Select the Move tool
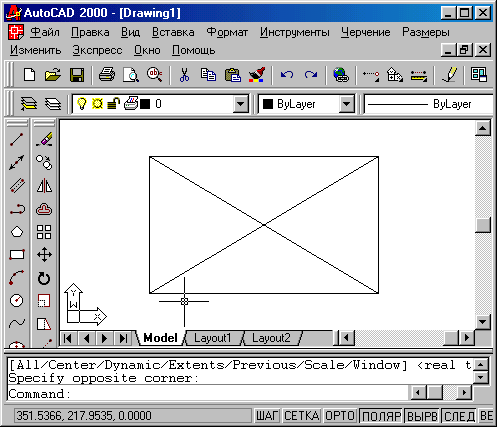 44,255
